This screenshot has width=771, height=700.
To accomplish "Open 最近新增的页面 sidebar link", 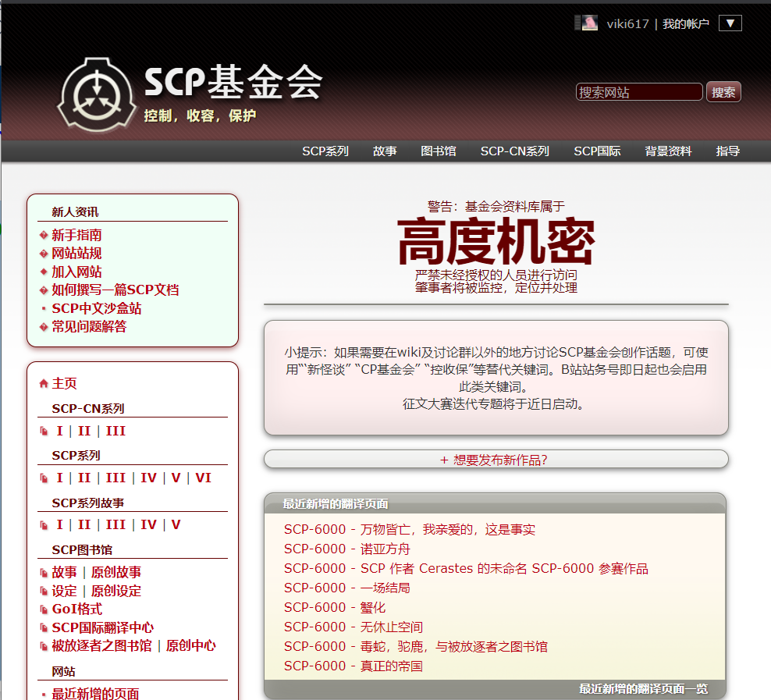I will pyautogui.click(x=95, y=694).
